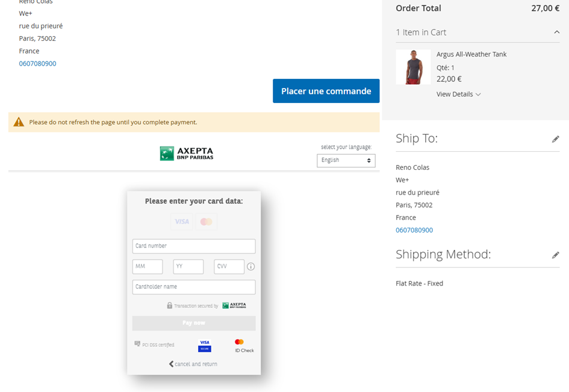Click the yellow warning triangle icon
Screen dimensions: 569x392
click(x=19, y=122)
